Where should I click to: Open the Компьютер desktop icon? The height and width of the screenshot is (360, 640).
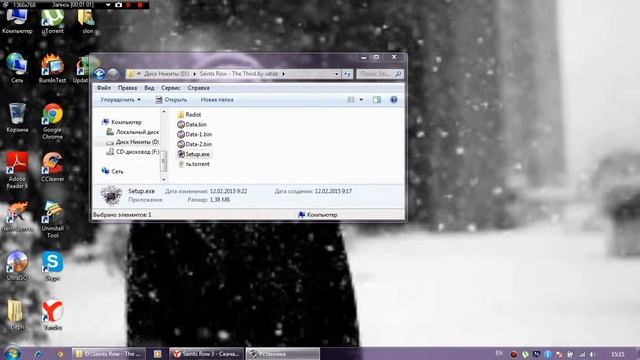[x=17, y=21]
